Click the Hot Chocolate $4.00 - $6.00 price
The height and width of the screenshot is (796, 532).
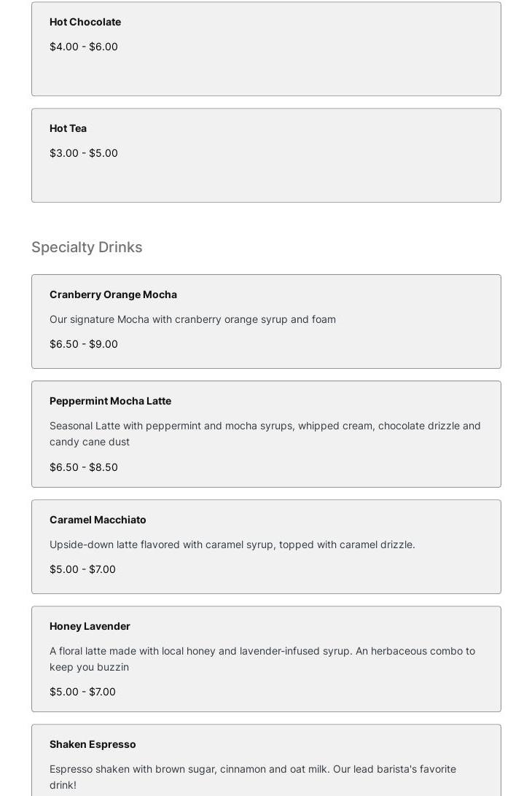click(84, 47)
